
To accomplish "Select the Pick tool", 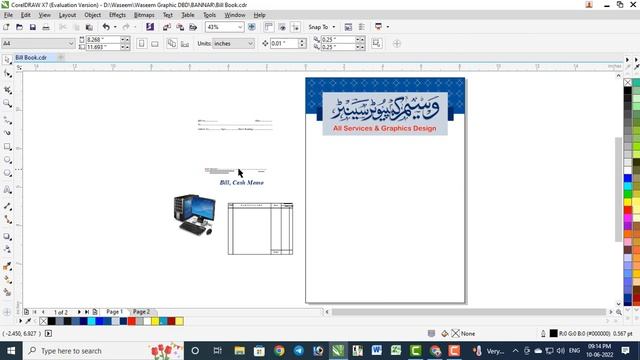I will pos(7,60).
